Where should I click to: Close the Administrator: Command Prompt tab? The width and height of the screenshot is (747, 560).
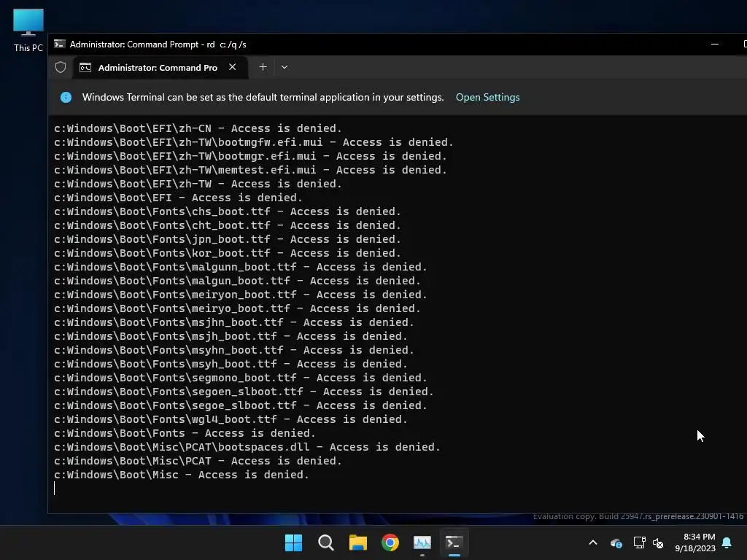(233, 67)
